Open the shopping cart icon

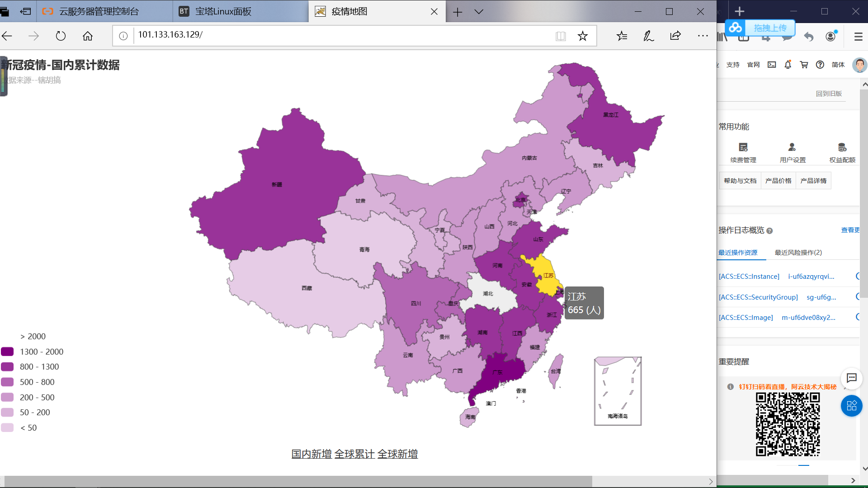(804, 65)
